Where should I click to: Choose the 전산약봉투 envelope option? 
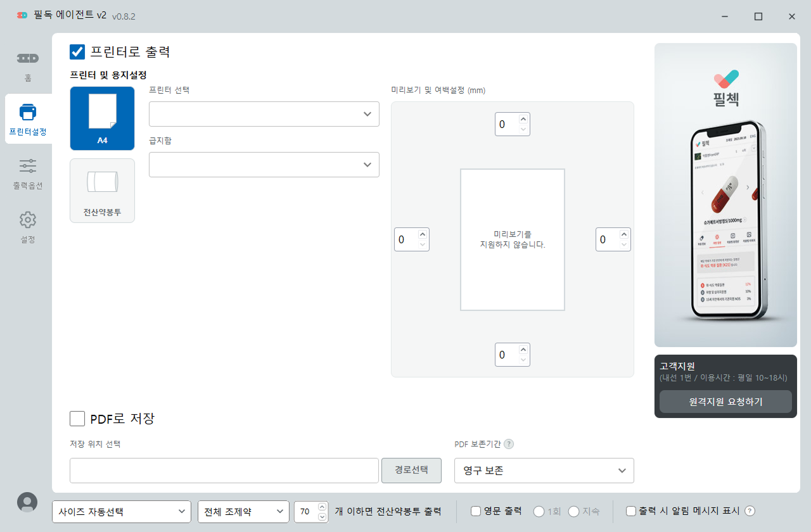click(102, 190)
